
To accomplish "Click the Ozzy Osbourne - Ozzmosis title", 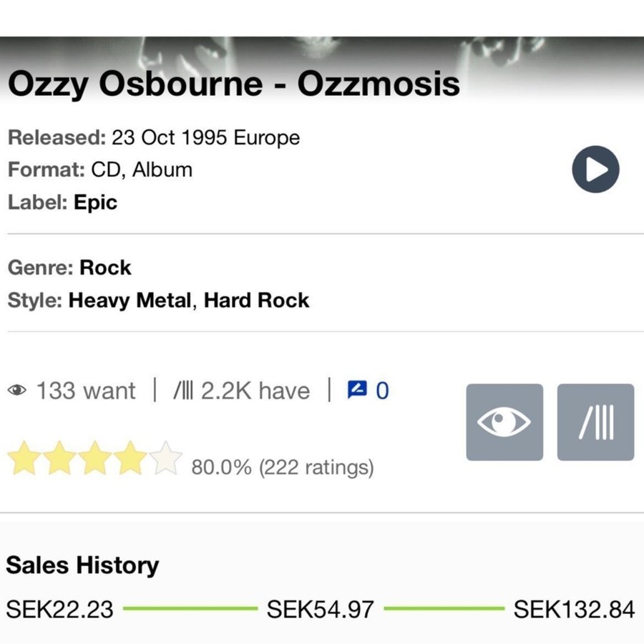I will 233,84.
